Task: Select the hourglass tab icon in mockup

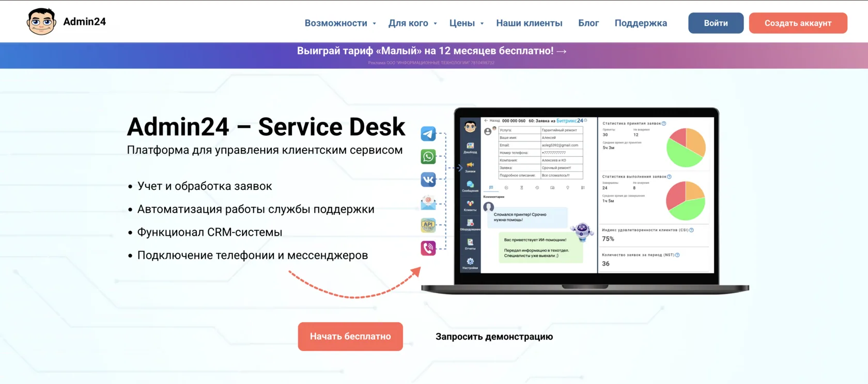Action: click(522, 187)
